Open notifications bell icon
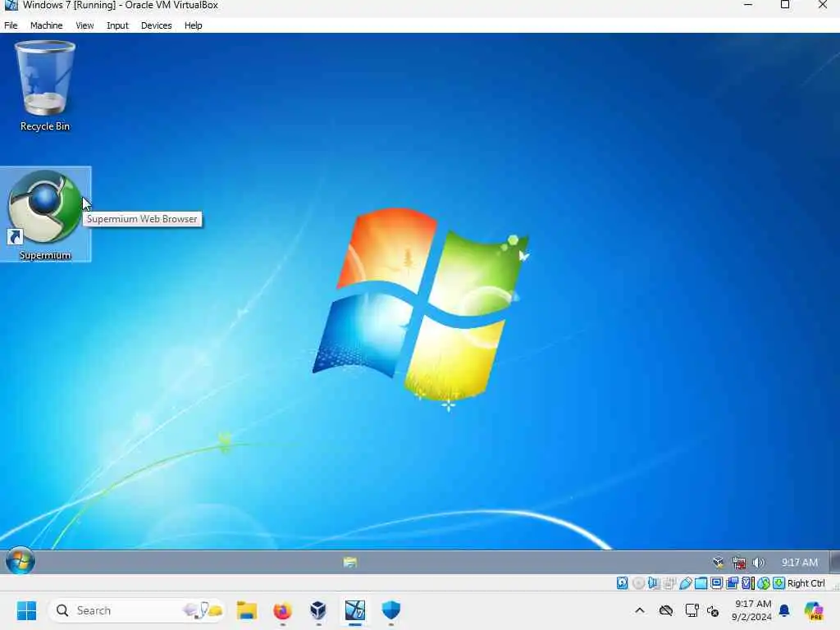This screenshot has height=630, width=840. tap(784, 610)
